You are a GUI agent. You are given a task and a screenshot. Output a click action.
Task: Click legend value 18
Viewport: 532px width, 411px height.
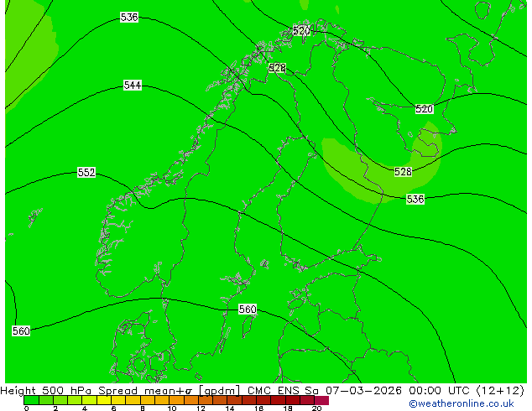[x=288, y=408]
